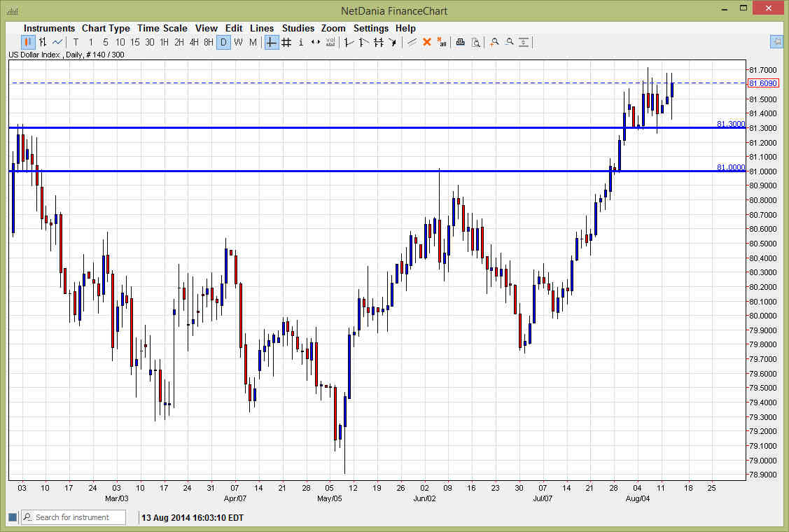Switch to the Weekly timescale with W
Screen dimensions: 789x532
tap(238, 42)
